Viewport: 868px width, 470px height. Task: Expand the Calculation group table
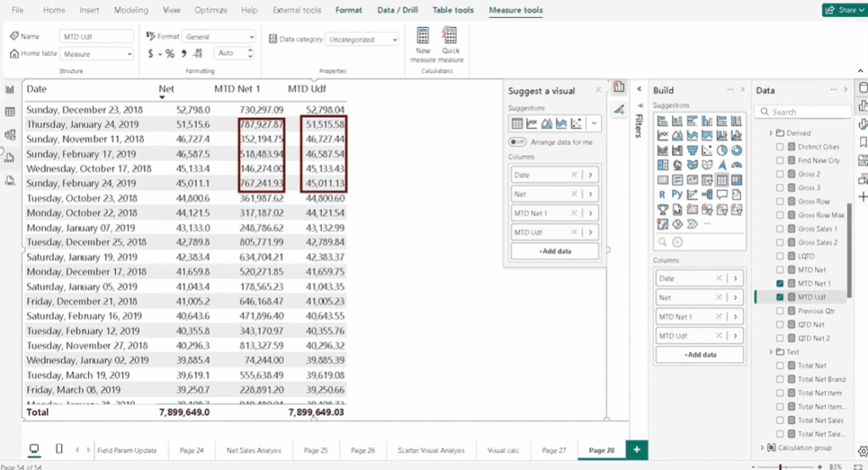click(762, 447)
